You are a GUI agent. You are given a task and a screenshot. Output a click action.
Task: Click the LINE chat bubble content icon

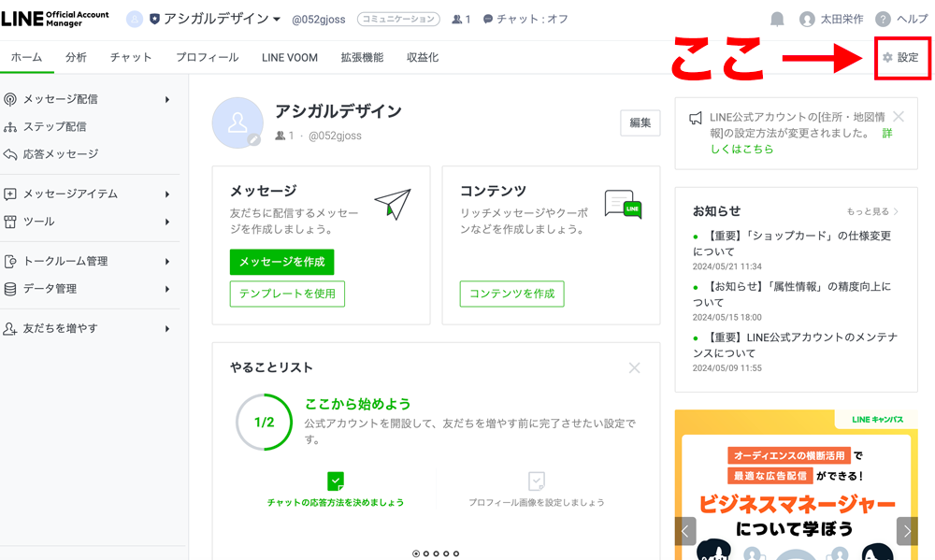623,205
